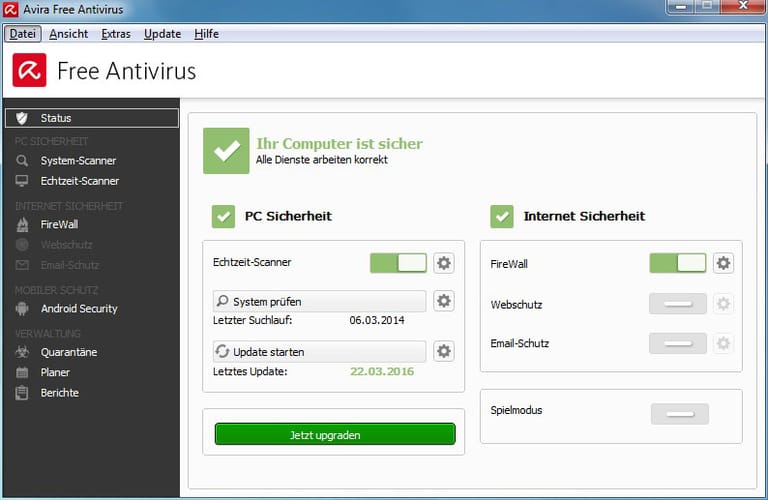Click the green Jetzt upgraden button
The image size is (768, 500).
335,434
